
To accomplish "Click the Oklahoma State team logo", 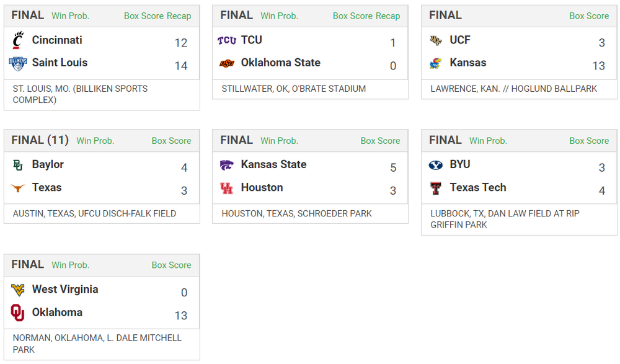I will tap(227, 63).
